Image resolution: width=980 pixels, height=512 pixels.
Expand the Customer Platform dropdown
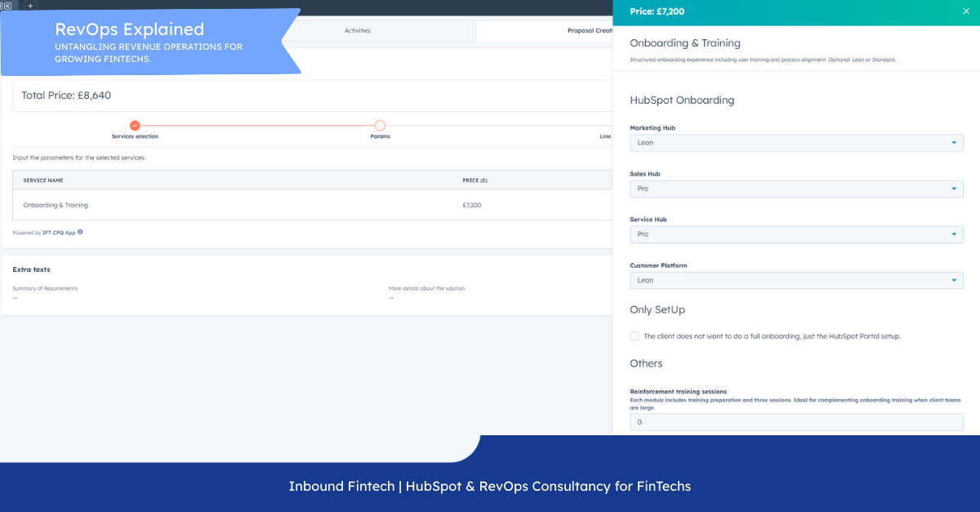pos(796,280)
